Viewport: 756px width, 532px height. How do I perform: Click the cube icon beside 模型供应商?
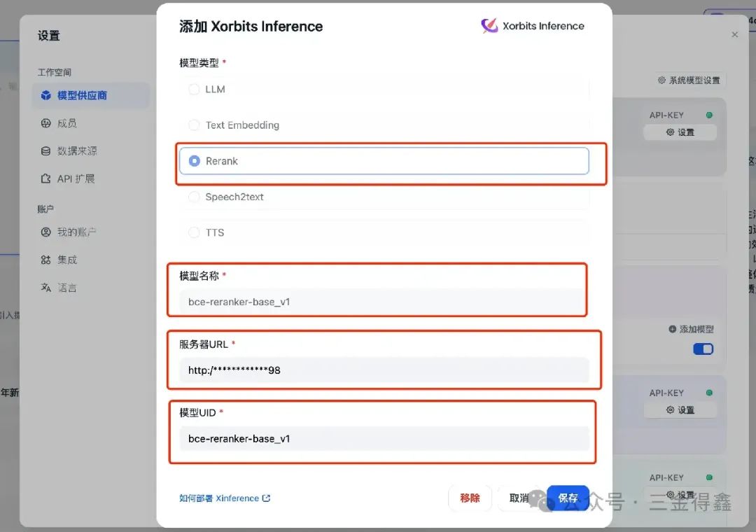(45, 95)
